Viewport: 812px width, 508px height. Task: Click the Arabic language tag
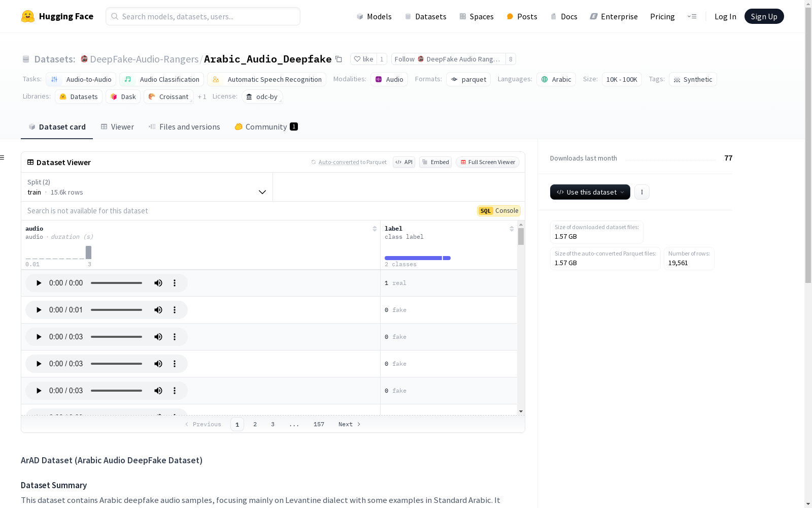(x=556, y=79)
